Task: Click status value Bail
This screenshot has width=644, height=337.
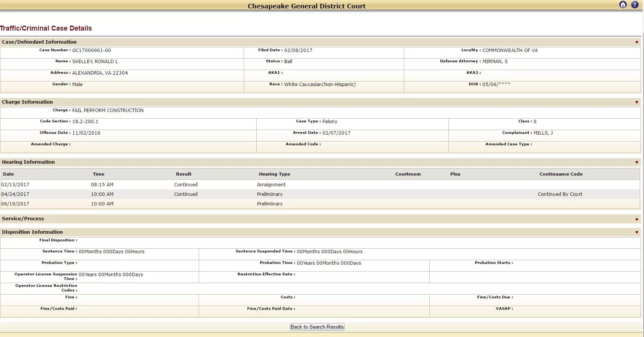Action: 288,61
